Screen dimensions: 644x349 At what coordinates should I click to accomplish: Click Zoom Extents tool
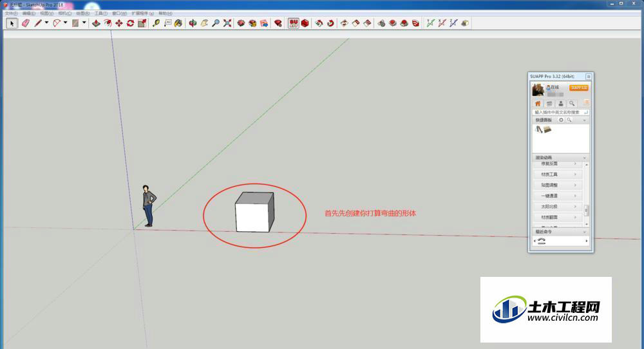click(x=227, y=23)
